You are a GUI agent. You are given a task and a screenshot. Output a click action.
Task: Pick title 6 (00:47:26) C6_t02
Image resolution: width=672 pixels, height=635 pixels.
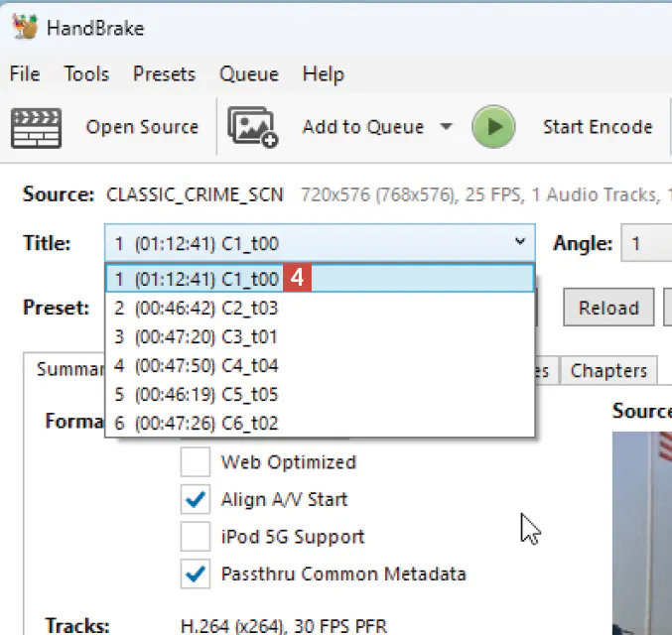pos(197,424)
